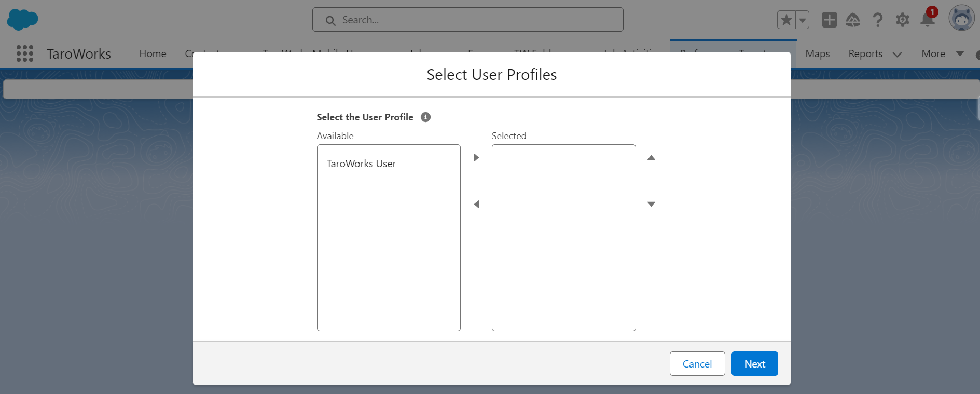This screenshot has height=394, width=980.
Task: Click the Favorites star icon
Action: (x=786, y=20)
